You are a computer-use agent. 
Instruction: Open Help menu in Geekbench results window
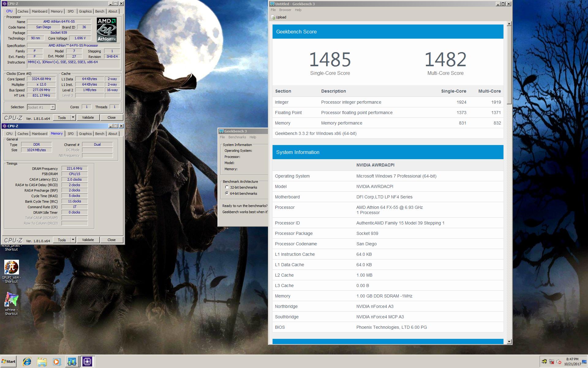click(298, 10)
